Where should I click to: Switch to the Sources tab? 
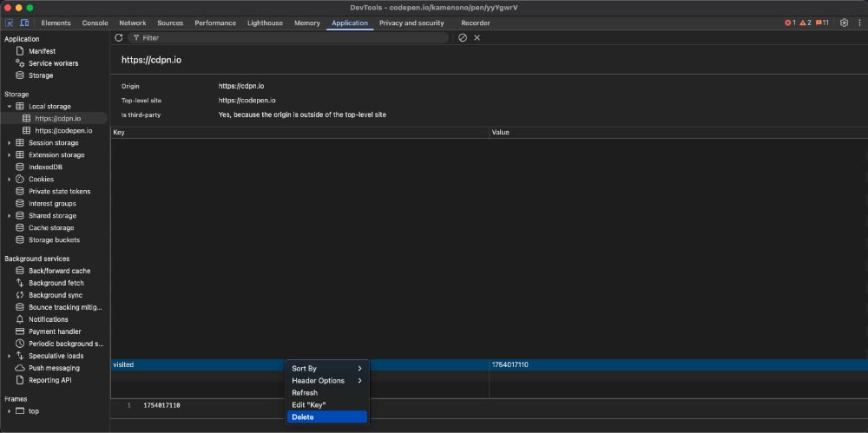(170, 23)
